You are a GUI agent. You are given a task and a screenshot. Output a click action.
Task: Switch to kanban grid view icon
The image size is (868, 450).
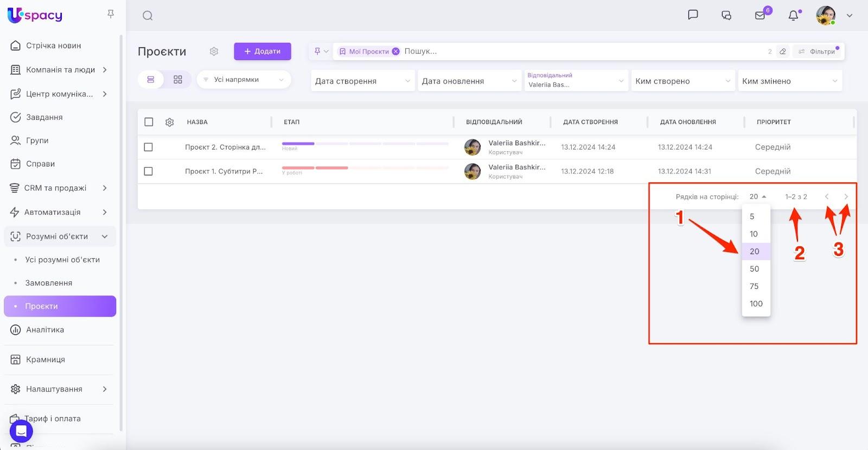point(178,80)
